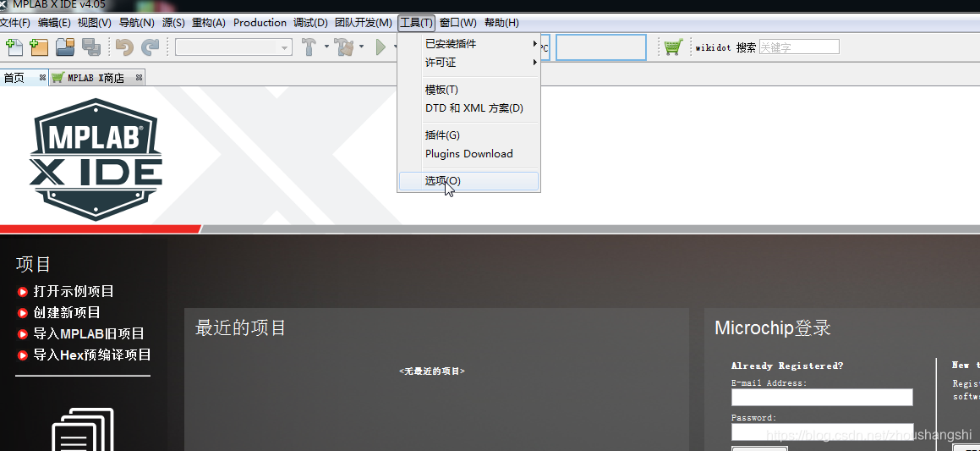
Task: Click the Password input field
Action: (x=822, y=432)
